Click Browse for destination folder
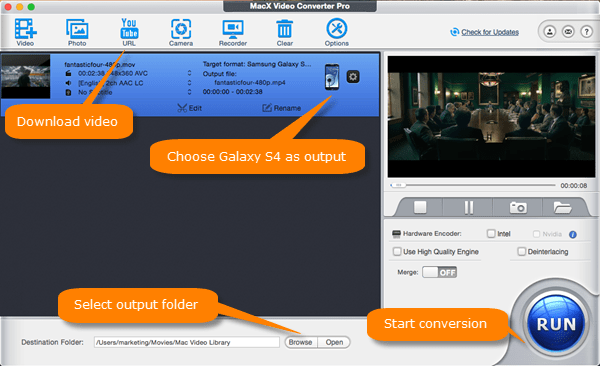600x366 pixels. click(301, 342)
